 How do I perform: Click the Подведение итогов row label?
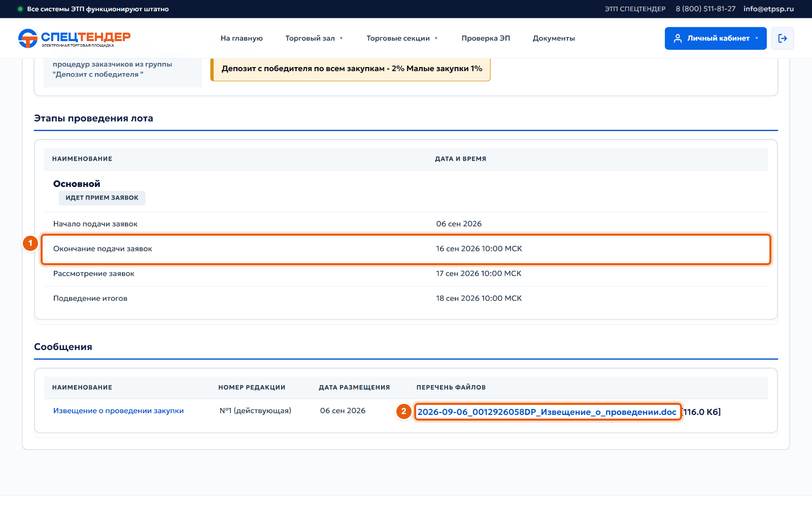pos(90,299)
